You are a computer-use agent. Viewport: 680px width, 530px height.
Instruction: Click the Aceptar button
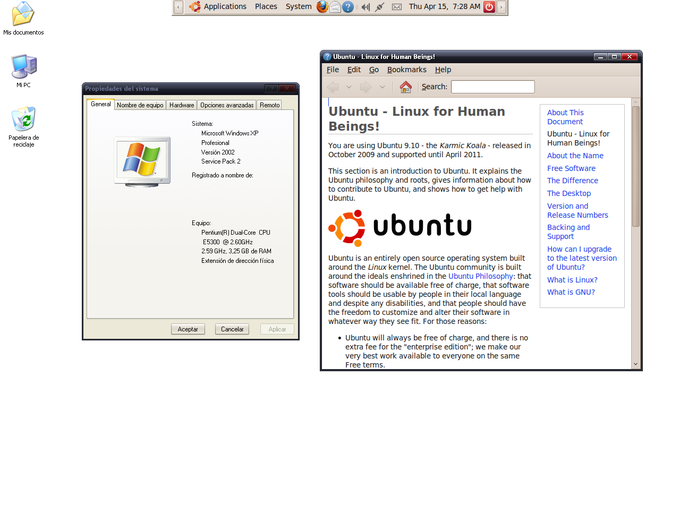click(188, 329)
